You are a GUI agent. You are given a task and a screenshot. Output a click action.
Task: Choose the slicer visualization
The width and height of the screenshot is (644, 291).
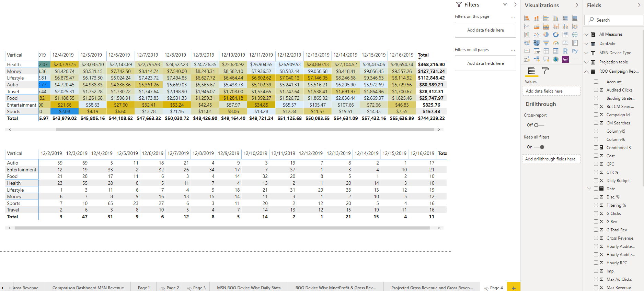[537, 51]
